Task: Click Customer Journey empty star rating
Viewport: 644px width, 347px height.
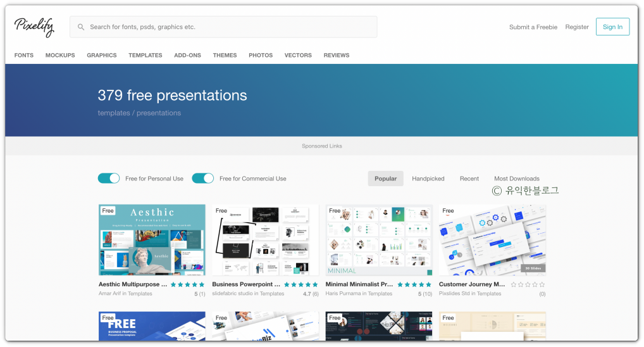Action: click(x=528, y=284)
